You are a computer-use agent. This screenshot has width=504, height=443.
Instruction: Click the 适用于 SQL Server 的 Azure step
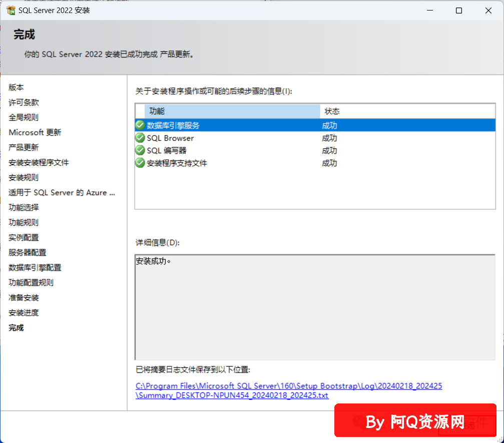tap(62, 192)
